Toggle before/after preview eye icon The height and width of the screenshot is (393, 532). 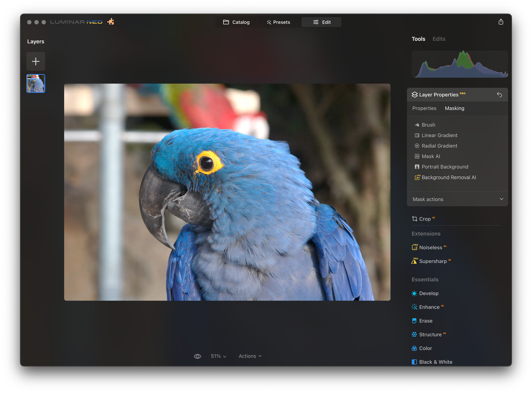(197, 356)
